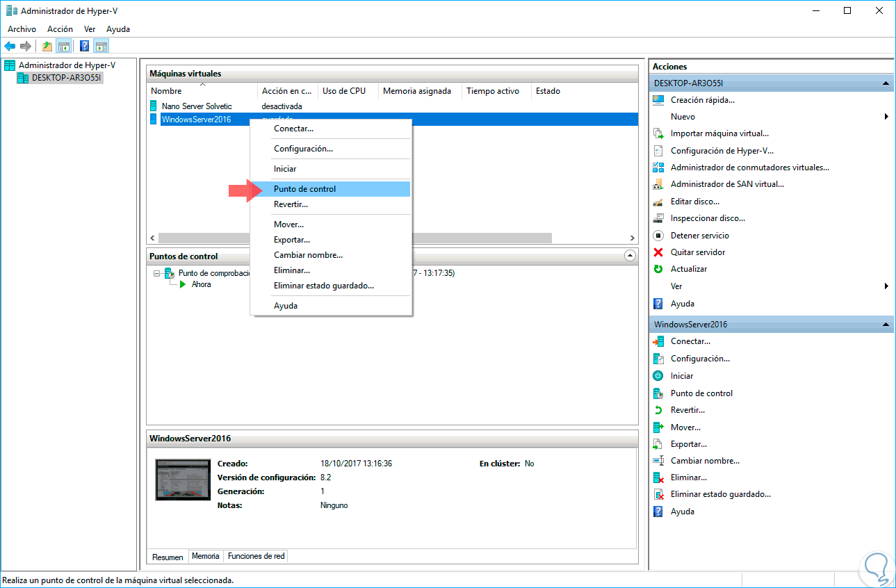Click the Forward arrow in the toolbar
Image resolution: width=896 pixels, height=588 pixels.
[x=26, y=47]
